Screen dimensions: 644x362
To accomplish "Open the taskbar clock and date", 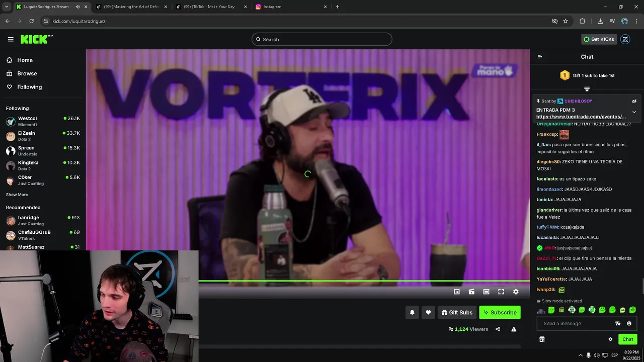I will (631, 355).
